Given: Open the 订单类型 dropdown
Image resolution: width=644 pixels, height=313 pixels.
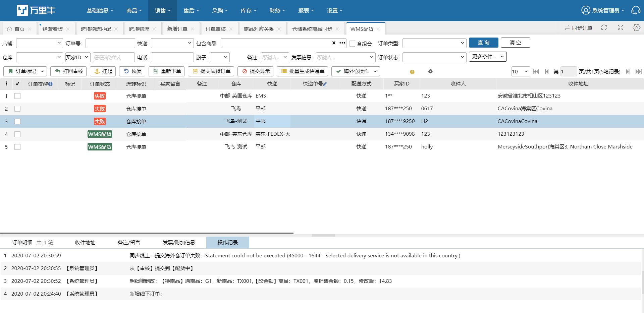Looking at the screenshot, I should point(434,43).
